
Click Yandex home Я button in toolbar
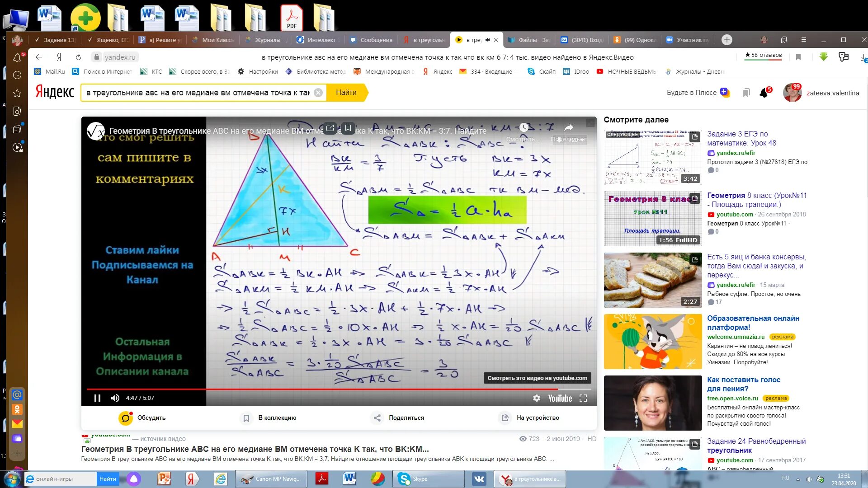pyautogui.click(x=59, y=57)
